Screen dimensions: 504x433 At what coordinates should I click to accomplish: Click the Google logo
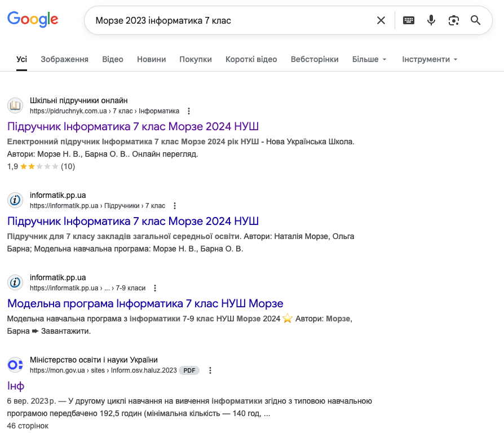point(33,20)
